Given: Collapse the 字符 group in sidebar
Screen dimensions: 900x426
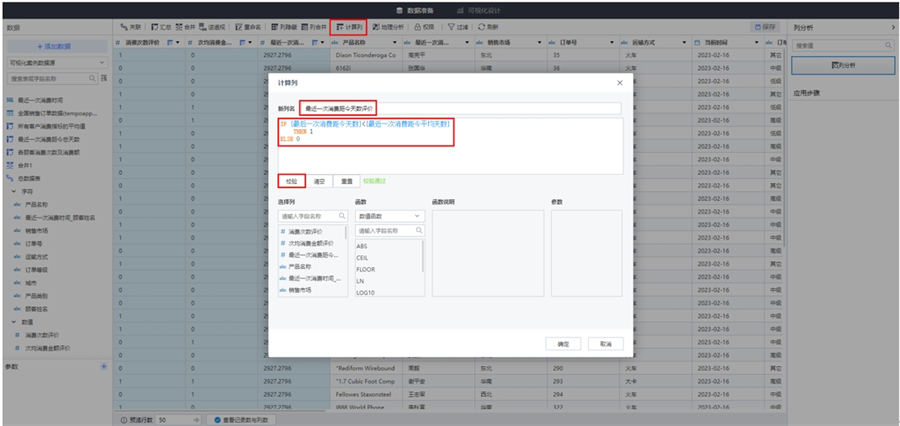Looking at the screenshot, I should point(15,190).
